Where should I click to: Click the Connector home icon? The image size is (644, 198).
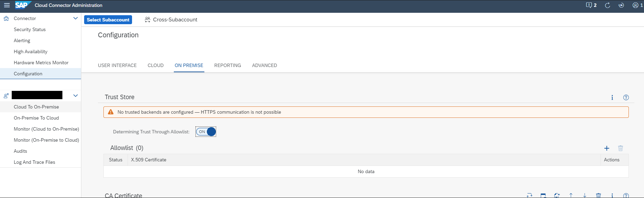coord(6,18)
